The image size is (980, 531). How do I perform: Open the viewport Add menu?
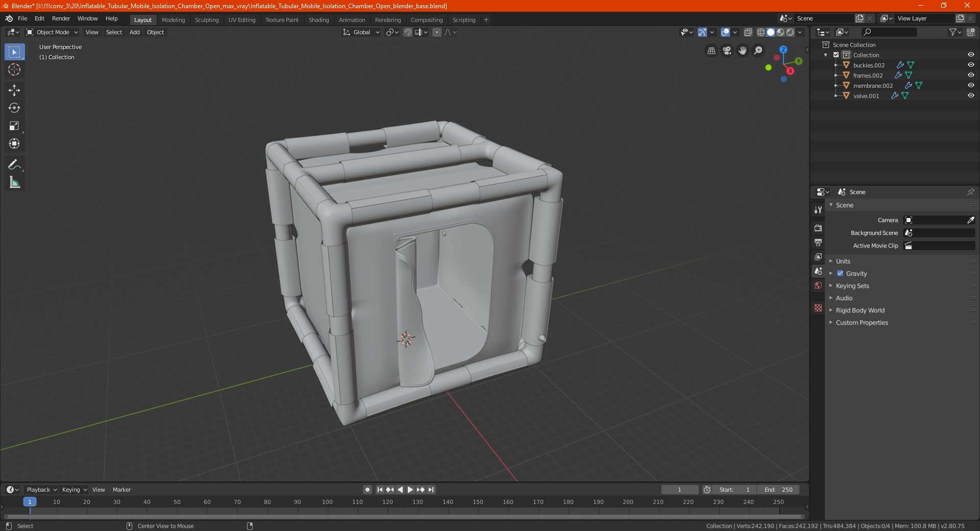tap(134, 32)
